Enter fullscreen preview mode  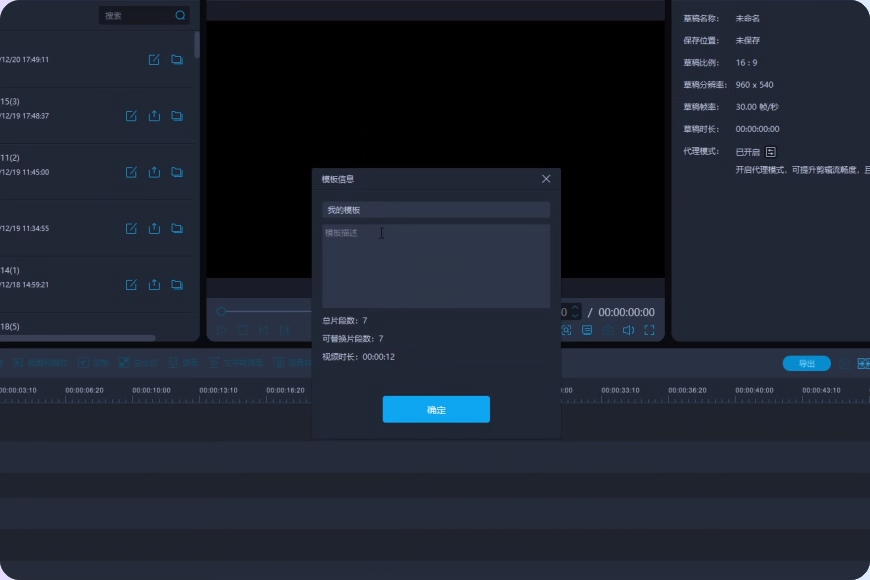click(649, 330)
